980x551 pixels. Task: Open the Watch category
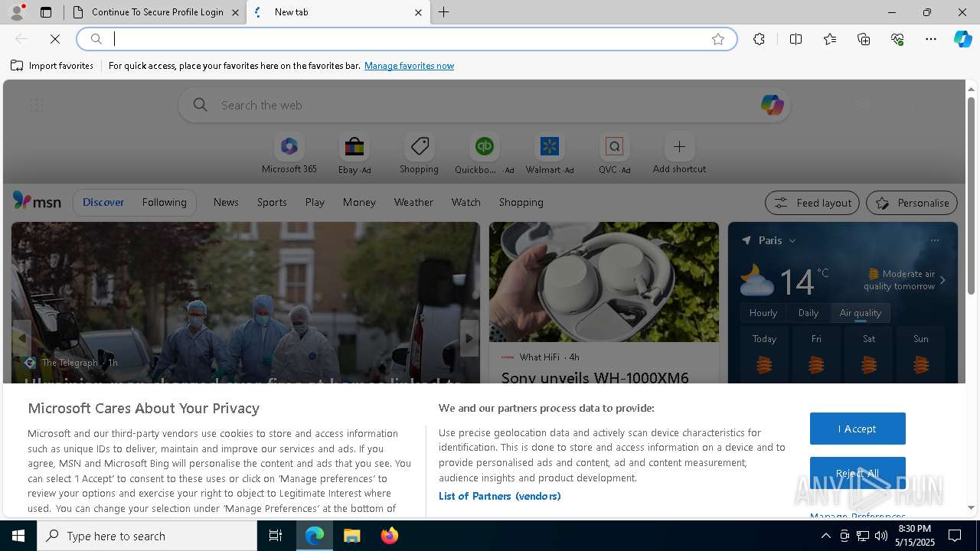point(465,202)
